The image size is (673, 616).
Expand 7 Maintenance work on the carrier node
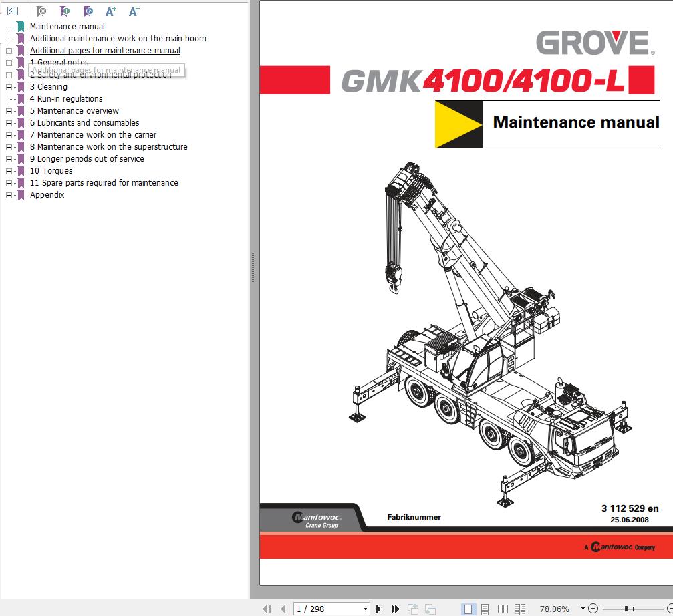click(9, 135)
